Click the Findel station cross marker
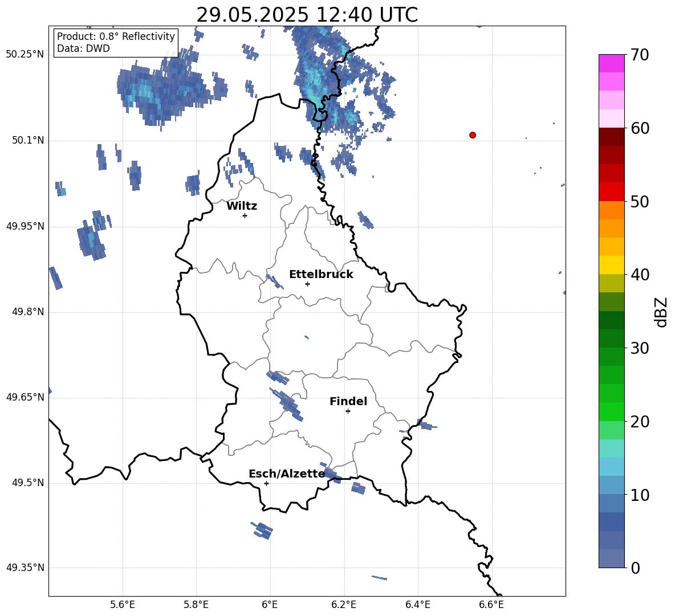The image size is (675, 616). tap(348, 411)
